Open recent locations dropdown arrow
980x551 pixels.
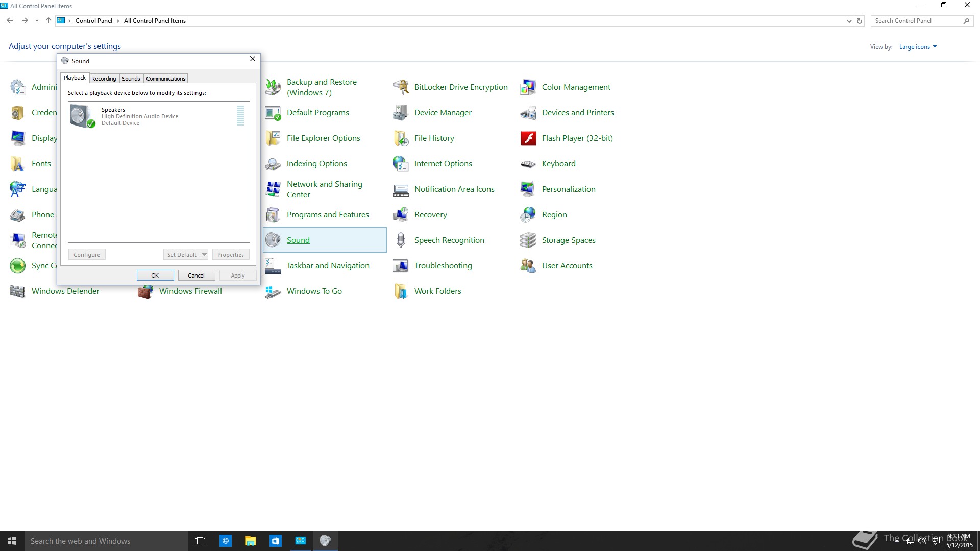[x=37, y=21]
